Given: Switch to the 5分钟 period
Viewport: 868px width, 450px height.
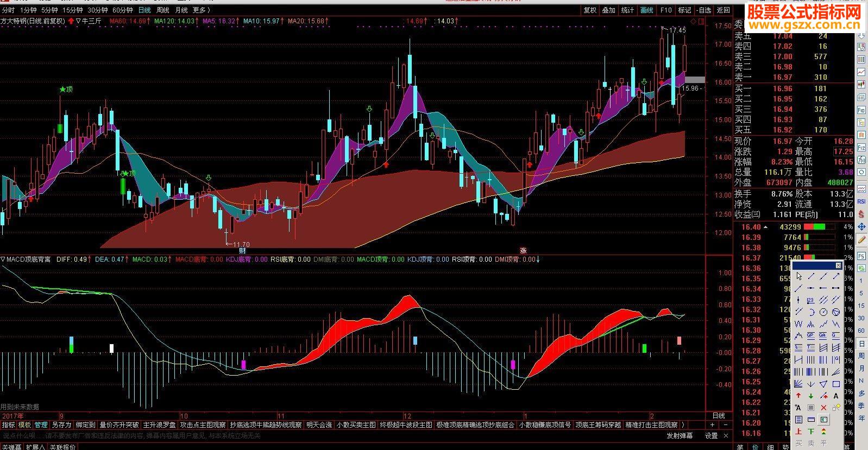Looking at the screenshot, I should pyautogui.click(x=49, y=10).
